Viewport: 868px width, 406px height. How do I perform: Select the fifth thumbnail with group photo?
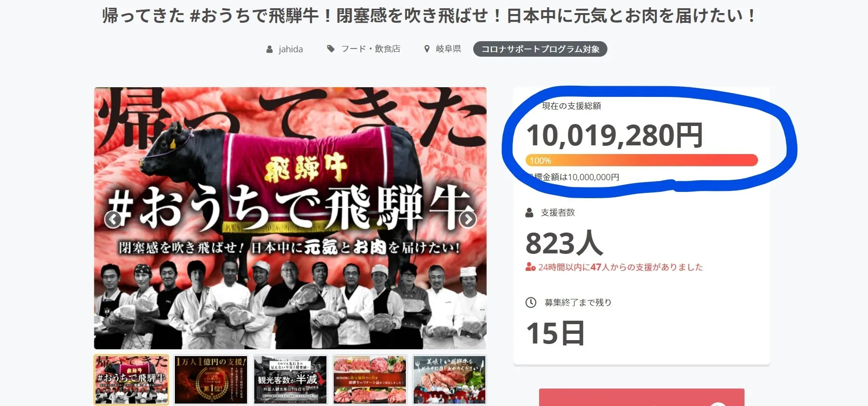[449, 380]
